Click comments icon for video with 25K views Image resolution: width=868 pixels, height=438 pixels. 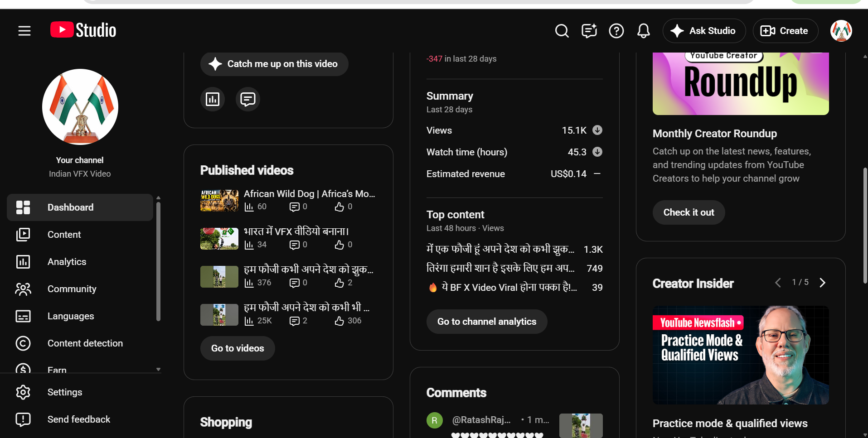(295, 321)
